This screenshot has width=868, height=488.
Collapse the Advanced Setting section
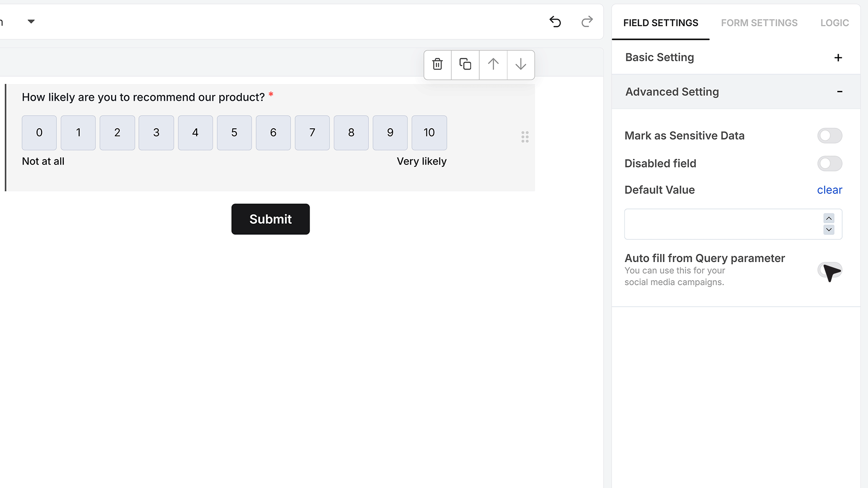pyautogui.click(x=840, y=92)
